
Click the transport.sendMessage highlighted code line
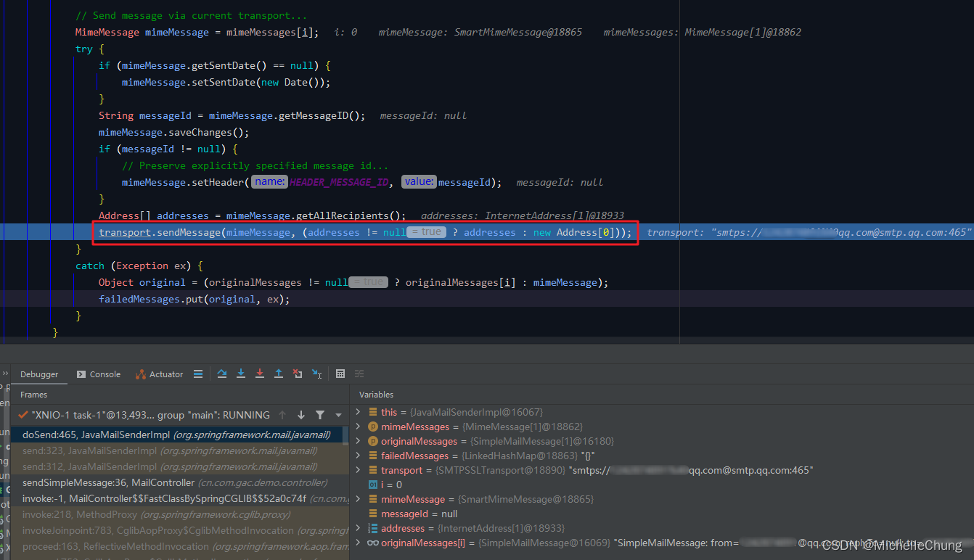366,232
